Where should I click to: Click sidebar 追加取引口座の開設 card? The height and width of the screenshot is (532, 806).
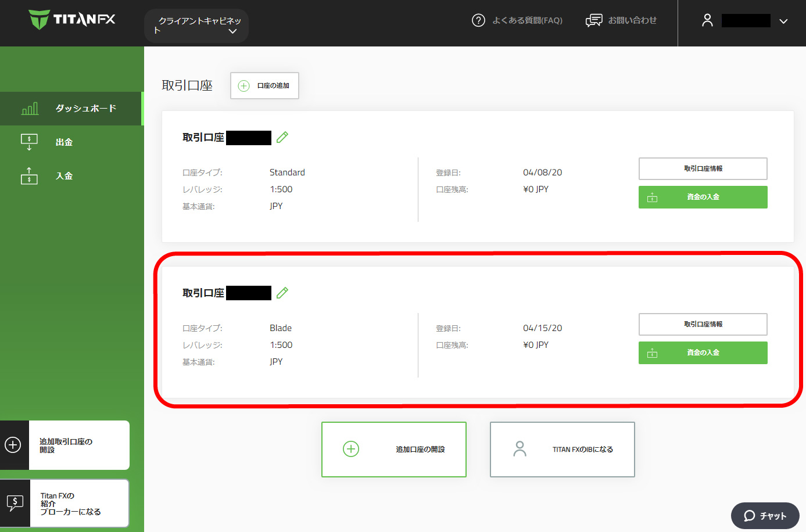click(65, 445)
